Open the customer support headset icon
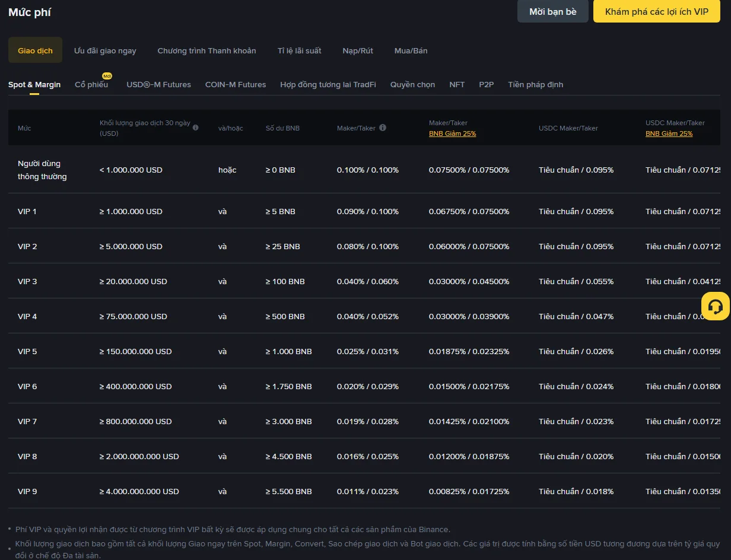731x560 pixels. point(716,306)
